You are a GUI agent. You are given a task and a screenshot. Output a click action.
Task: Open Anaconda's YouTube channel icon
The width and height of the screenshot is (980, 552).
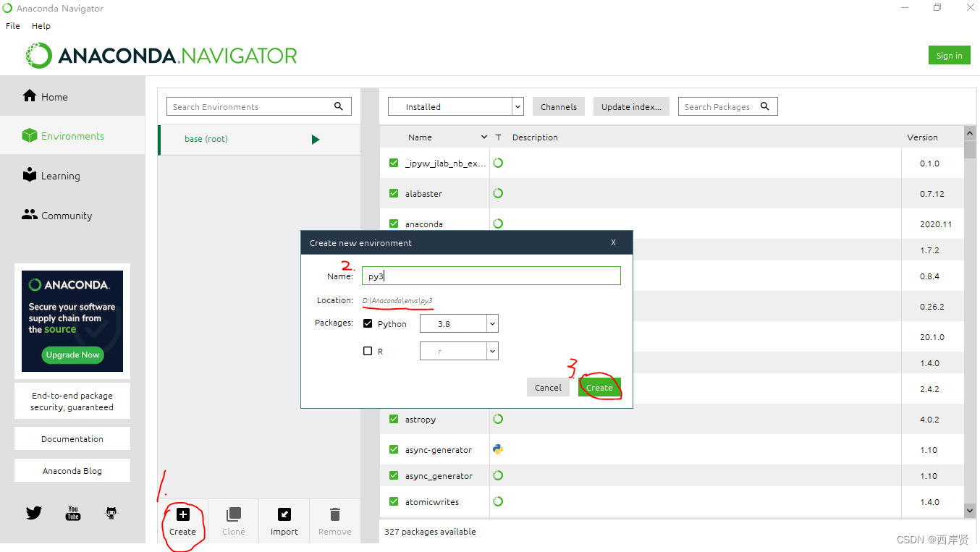pyautogui.click(x=73, y=513)
